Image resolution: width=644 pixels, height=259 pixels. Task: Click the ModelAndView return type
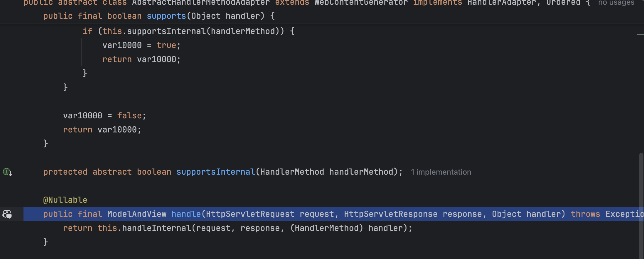[137, 214]
